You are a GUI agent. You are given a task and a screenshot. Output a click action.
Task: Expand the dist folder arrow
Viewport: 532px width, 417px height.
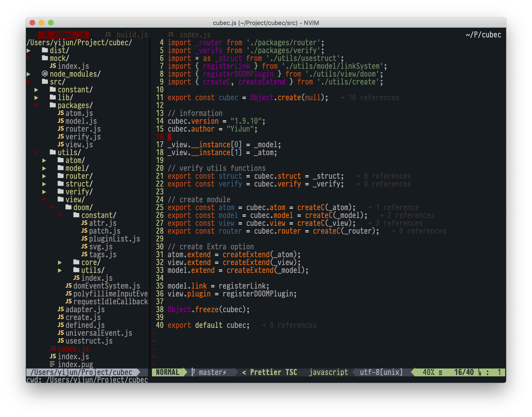[x=29, y=51]
